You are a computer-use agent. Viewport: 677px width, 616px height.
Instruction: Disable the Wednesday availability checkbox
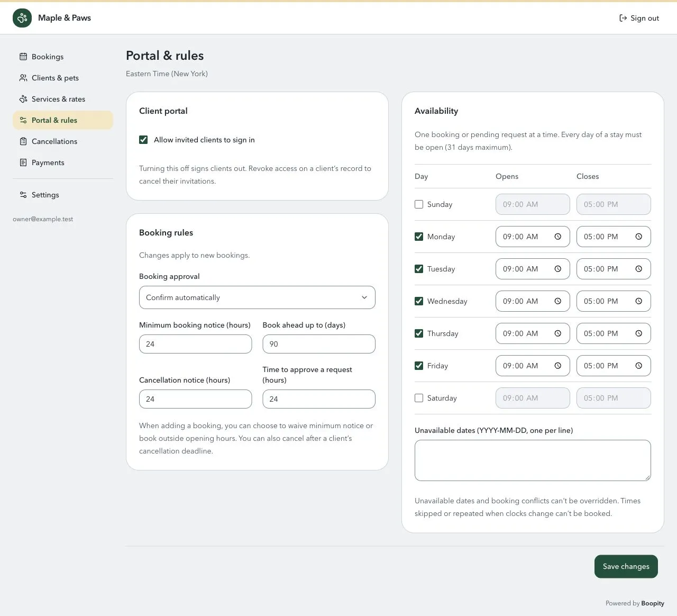tap(419, 301)
